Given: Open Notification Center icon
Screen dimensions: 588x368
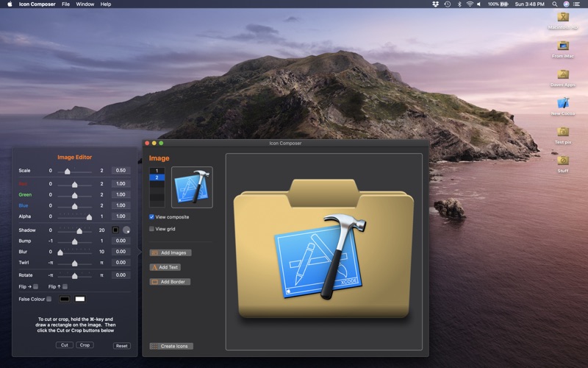Looking at the screenshot, I should [x=577, y=4].
